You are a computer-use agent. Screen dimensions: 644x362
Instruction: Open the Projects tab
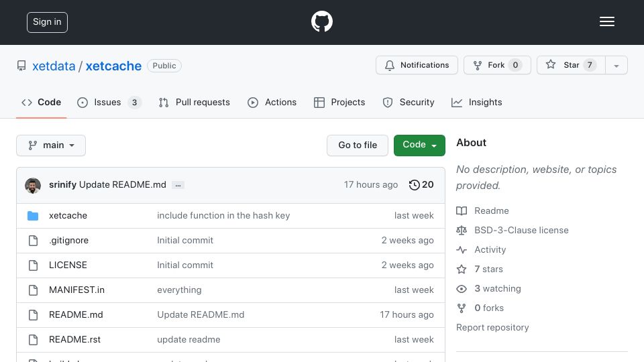(339, 102)
